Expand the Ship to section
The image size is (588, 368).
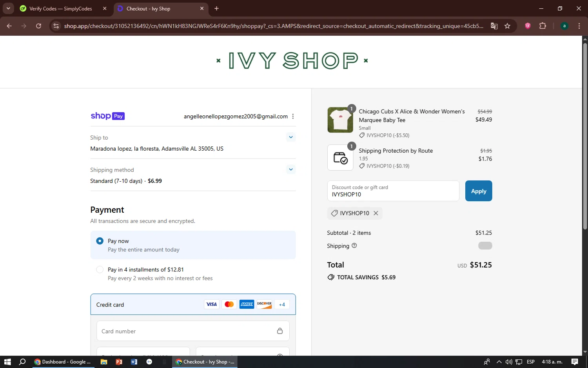coord(290,137)
